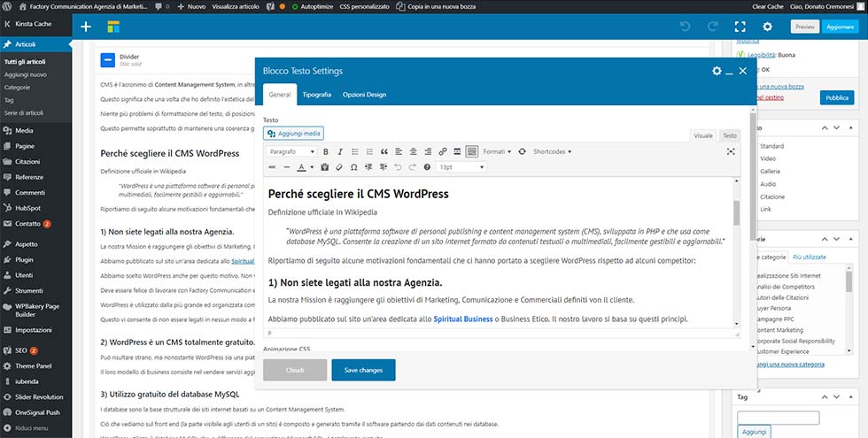Click the Aggiornare button
This screenshot has width=868, height=438.
tap(840, 27)
